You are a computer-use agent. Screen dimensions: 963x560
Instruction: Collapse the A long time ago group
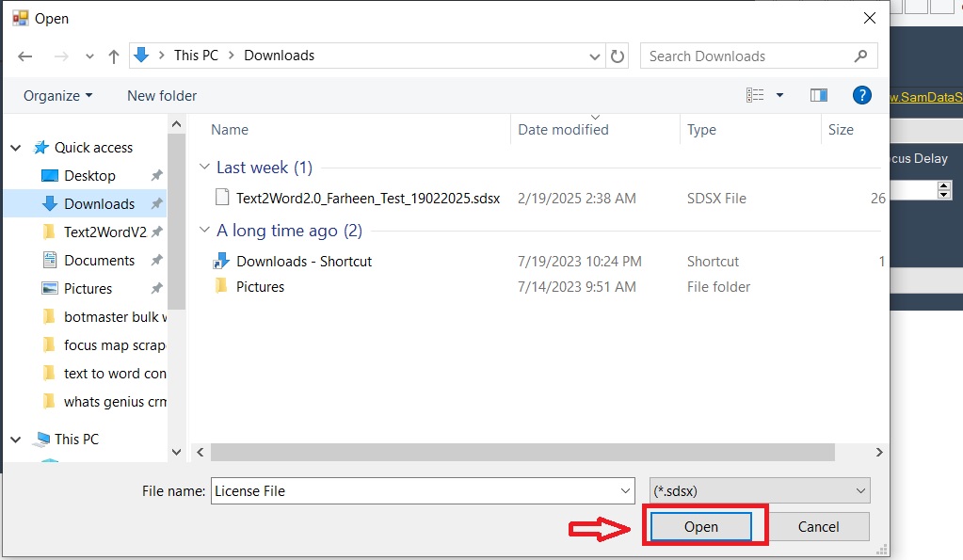pos(204,230)
